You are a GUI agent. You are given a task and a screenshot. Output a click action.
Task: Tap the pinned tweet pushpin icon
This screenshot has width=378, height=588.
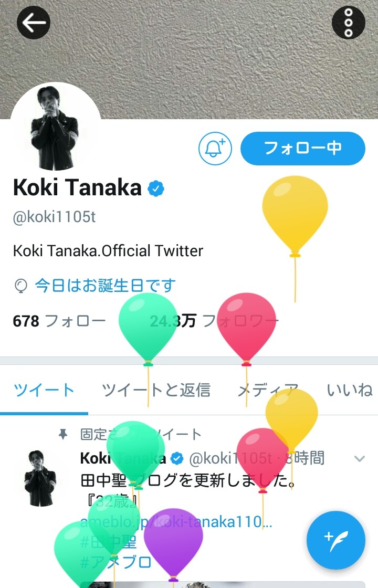tap(63, 435)
